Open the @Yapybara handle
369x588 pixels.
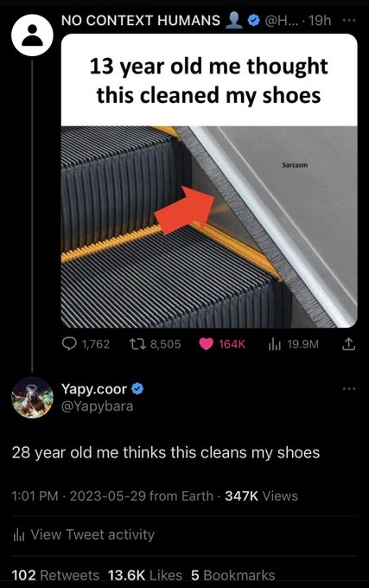click(97, 406)
